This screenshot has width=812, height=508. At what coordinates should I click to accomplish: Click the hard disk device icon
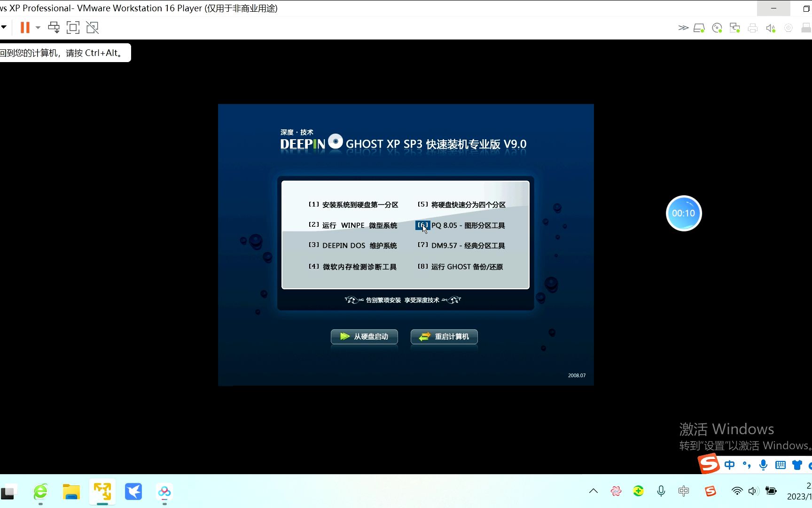[x=699, y=28]
